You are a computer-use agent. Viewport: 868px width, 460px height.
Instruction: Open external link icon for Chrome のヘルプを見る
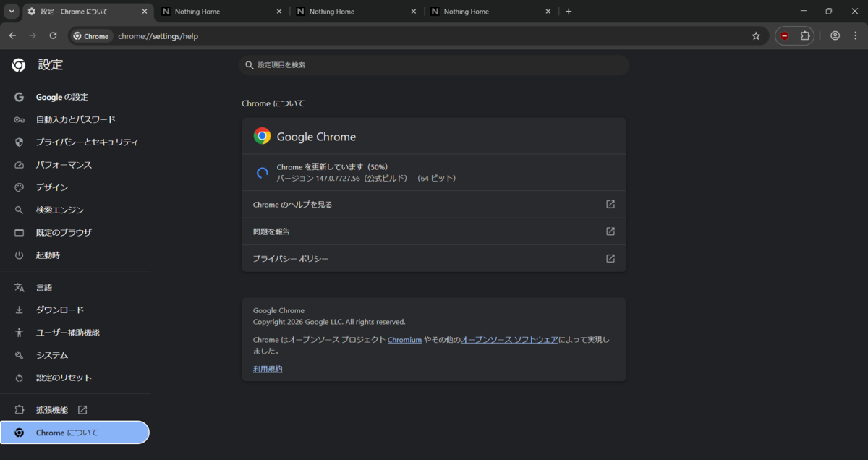(610, 205)
